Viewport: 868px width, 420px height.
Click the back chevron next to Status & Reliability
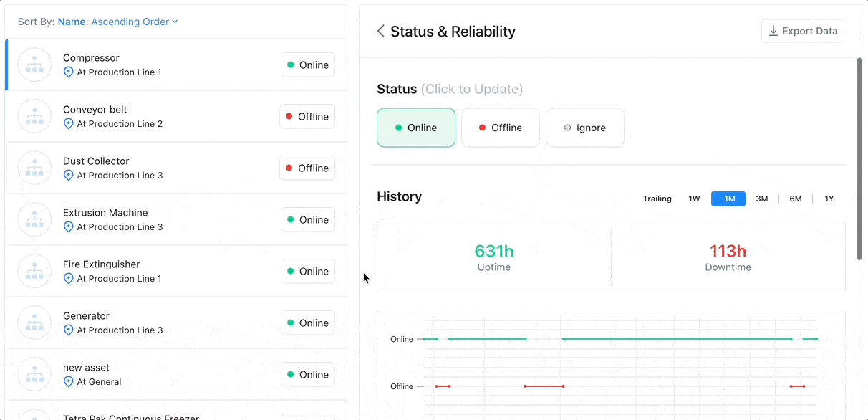[380, 31]
